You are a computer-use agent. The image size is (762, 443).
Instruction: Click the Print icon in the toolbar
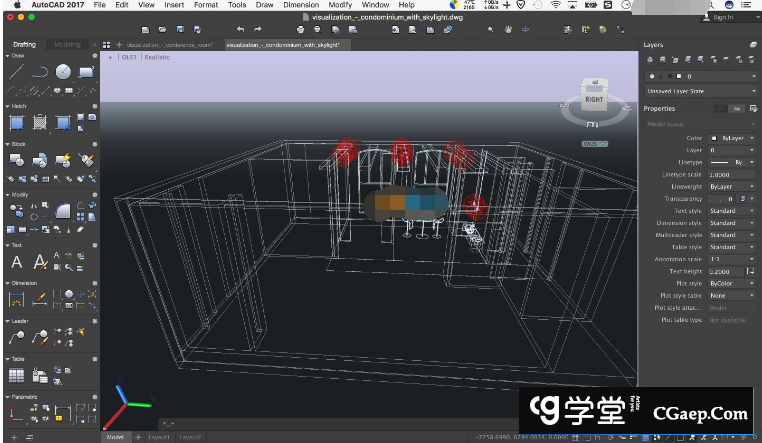pyautogui.click(x=301, y=30)
